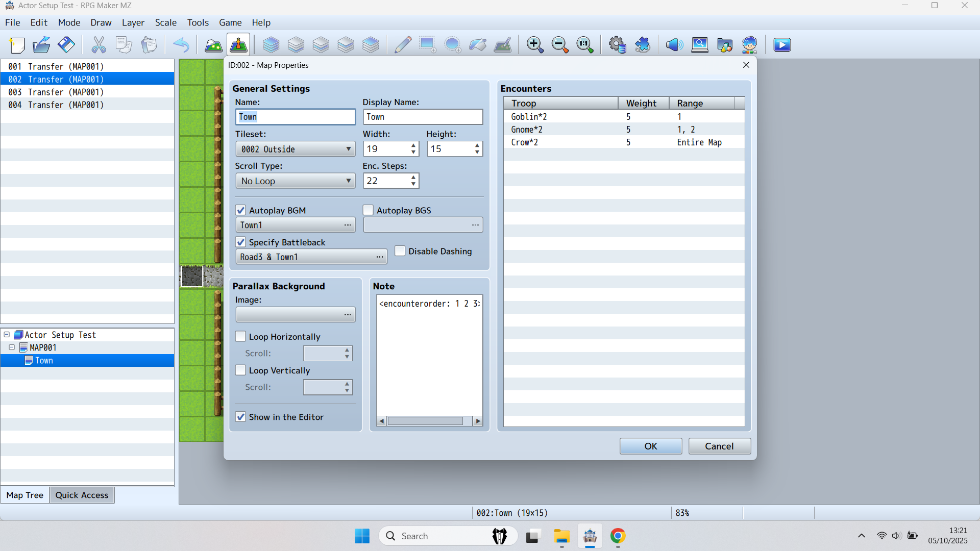Enable the Autoplay BGS checkbox

click(368, 210)
